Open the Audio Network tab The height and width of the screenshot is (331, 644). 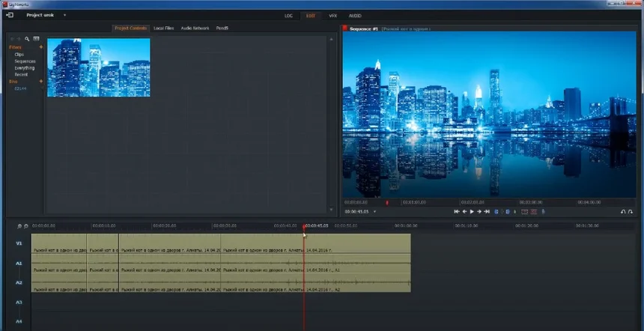pos(195,28)
